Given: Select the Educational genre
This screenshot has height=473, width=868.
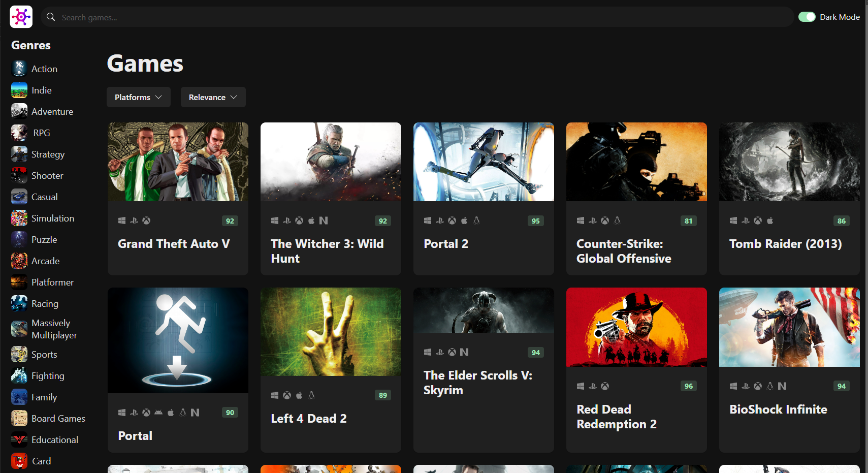Looking at the screenshot, I should pyautogui.click(x=55, y=440).
